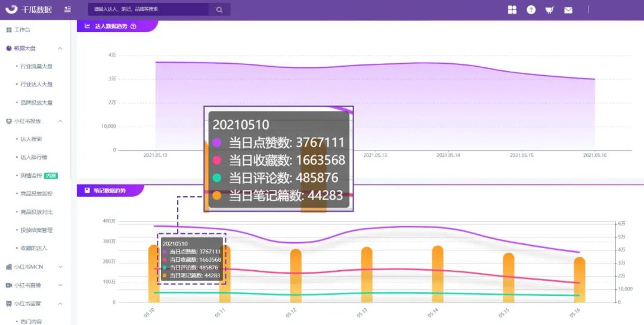Collapse the 数据大盘 menu section
Screen dimensions: 644x325
[x=60, y=48]
